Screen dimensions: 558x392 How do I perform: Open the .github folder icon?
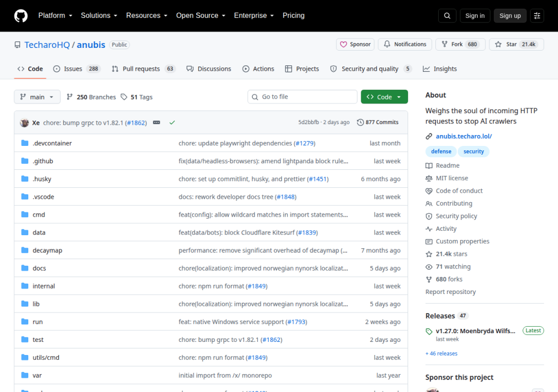(x=25, y=161)
